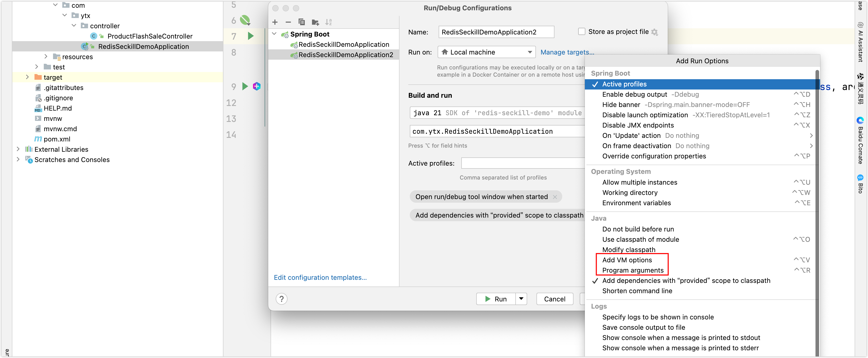The image size is (868, 358).
Task: Click the copy configuration icon
Action: coord(302,22)
